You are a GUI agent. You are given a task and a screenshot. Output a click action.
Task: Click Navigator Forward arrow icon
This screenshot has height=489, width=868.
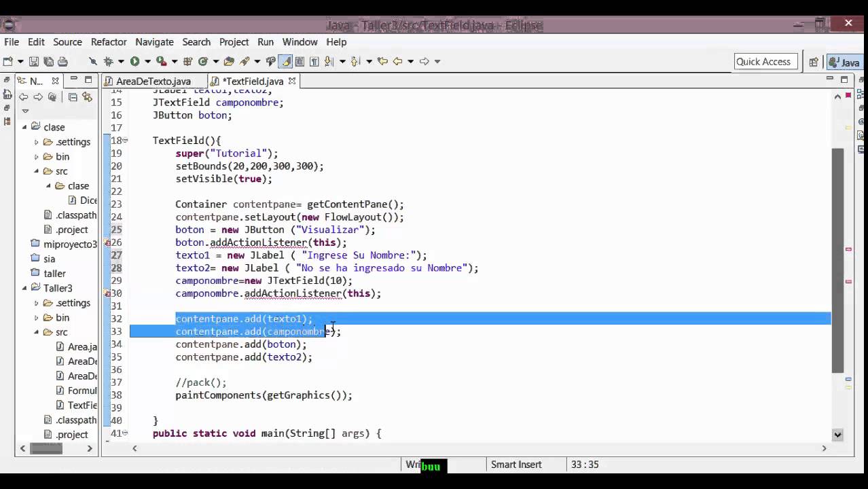click(38, 97)
